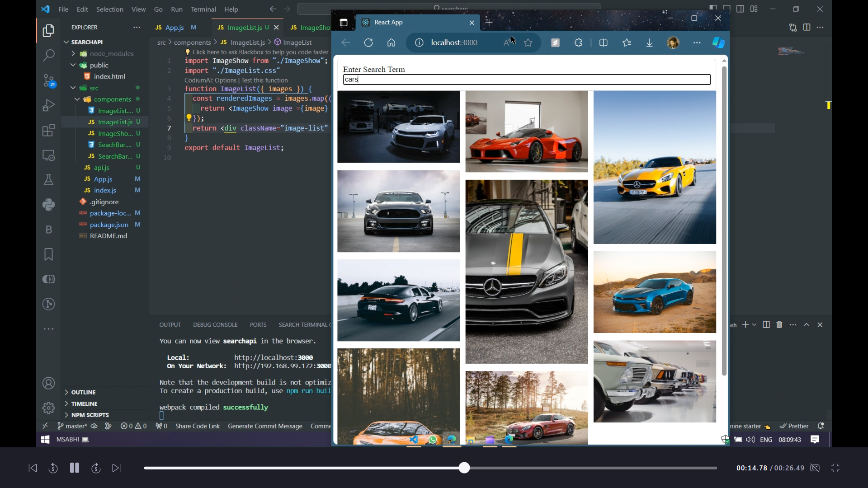
Task: Open the Extensions view icon
Action: [x=48, y=131]
